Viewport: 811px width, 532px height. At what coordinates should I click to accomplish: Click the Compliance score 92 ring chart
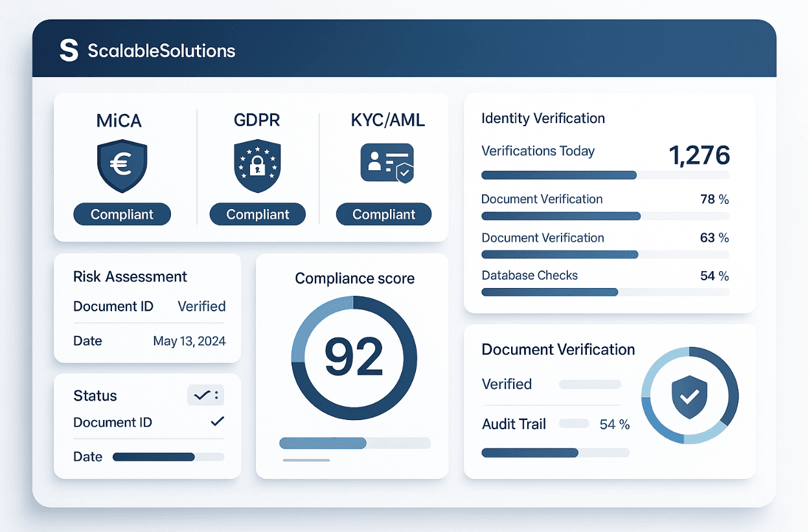tap(354, 358)
